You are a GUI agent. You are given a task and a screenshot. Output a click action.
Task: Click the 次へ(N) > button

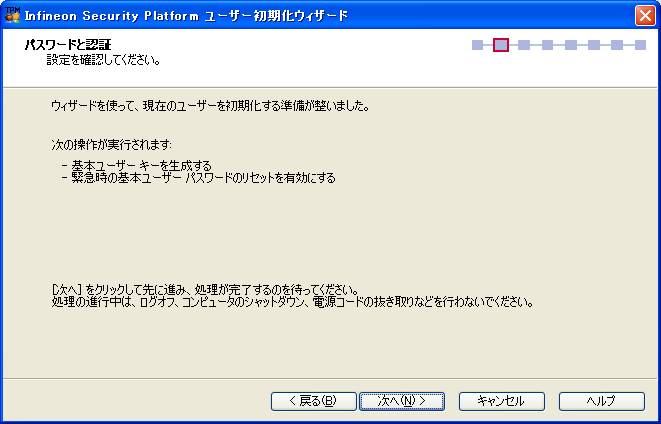coord(402,401)
